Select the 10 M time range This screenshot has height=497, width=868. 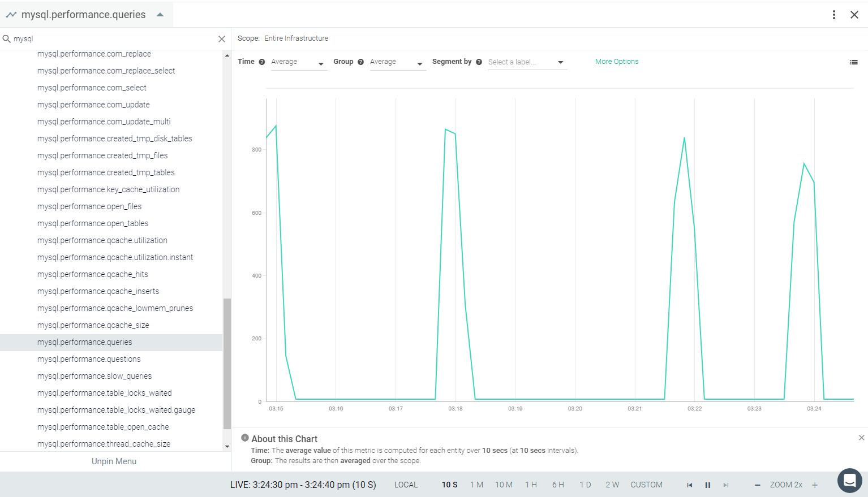pos(504,485)
